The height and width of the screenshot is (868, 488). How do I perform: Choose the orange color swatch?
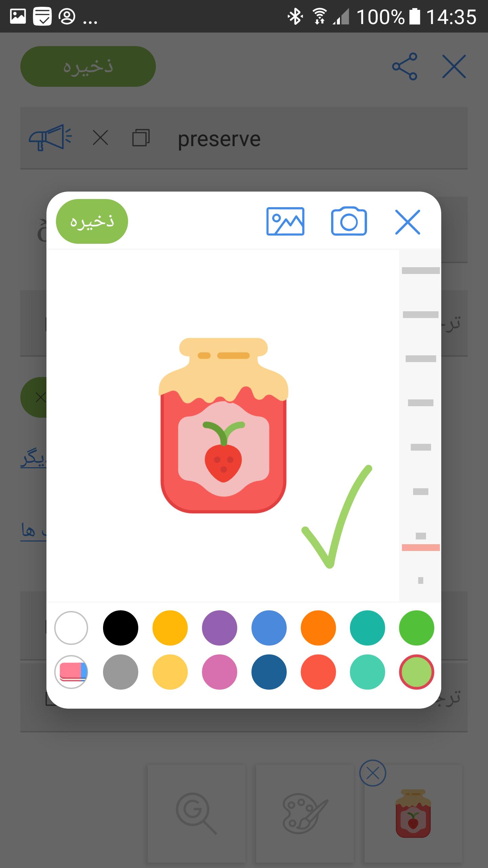coord(318,628)
